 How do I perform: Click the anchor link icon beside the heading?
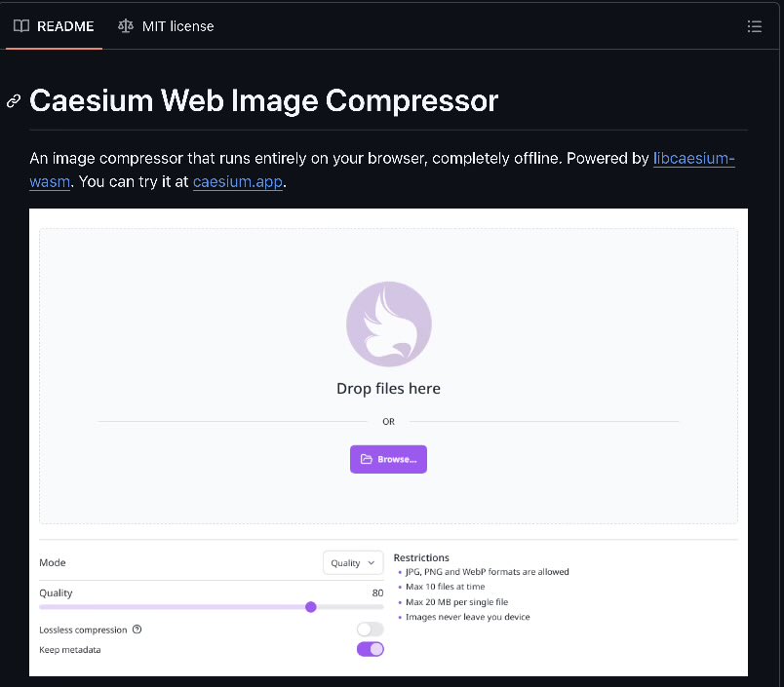tap(13, 100)
